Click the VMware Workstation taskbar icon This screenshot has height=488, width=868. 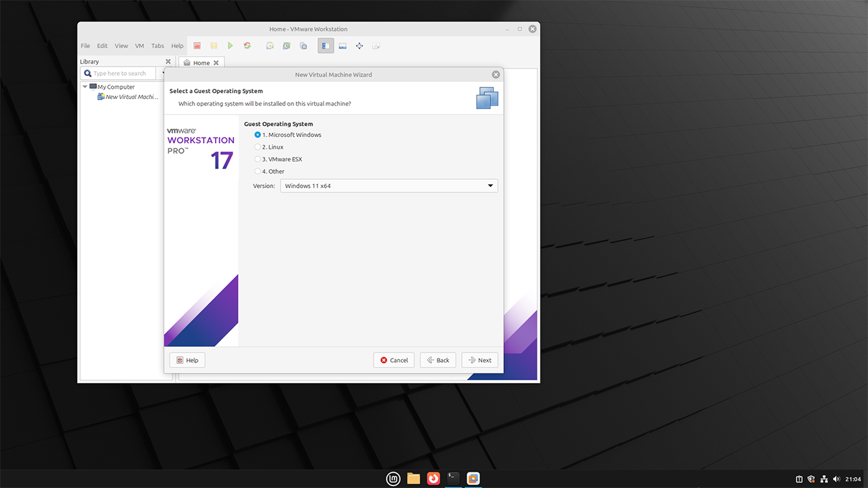point(473,479)
